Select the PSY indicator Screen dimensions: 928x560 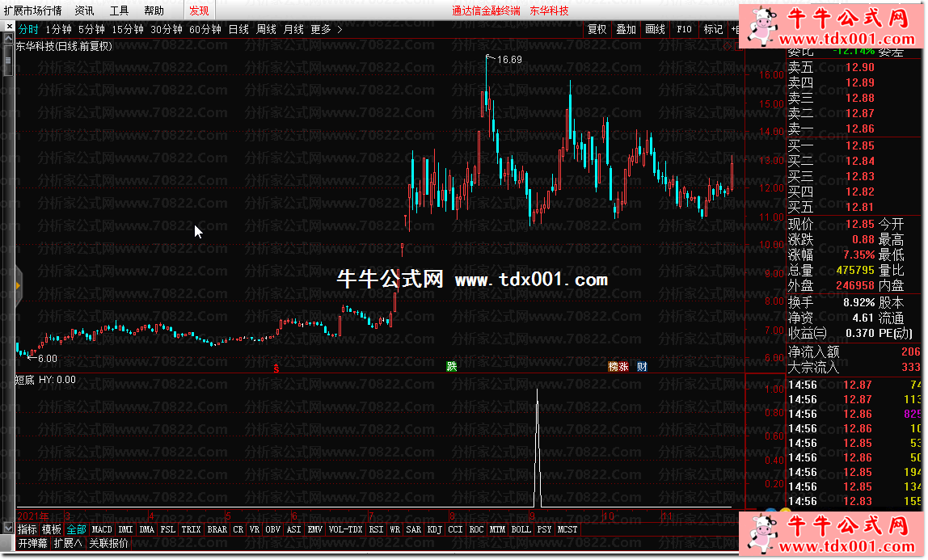point(545,529)
